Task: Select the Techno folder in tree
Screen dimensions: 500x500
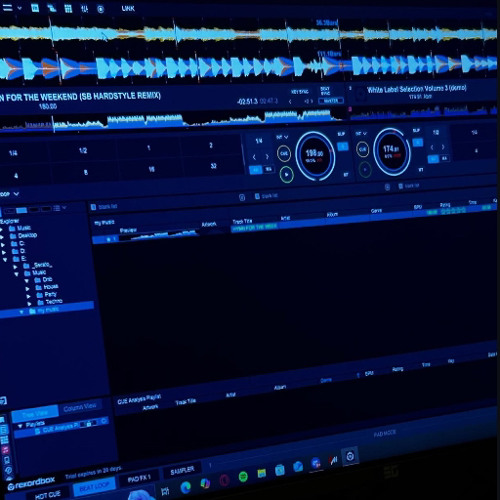Action: point(50,302)
